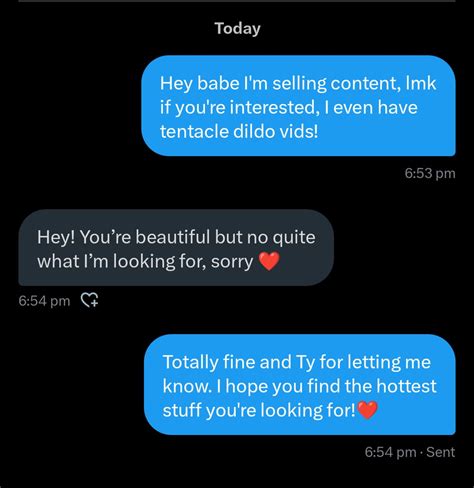This screenshot has height=488, width=474.
Task: Add a reaction using the heart-plus icon
Action: click(90, 300)
